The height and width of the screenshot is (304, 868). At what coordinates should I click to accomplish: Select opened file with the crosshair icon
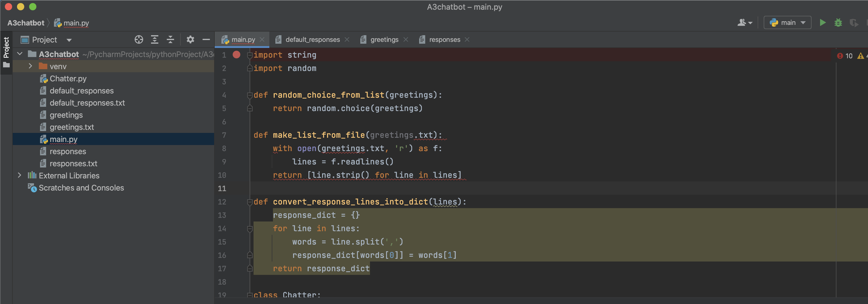pyautogui.click(x=139, y=39)
